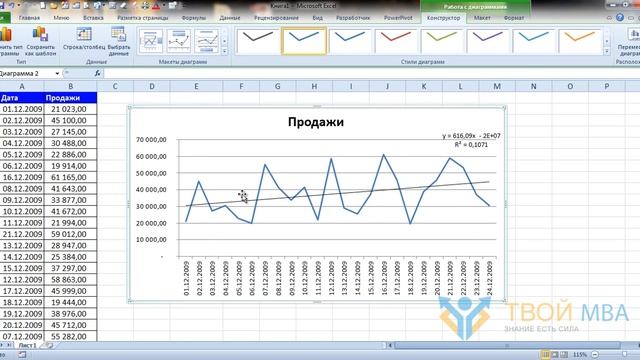The height and width of the screenshot is (360, 640).
Task: Open the Разработчик ribbon tab
Action: point(353,18)
